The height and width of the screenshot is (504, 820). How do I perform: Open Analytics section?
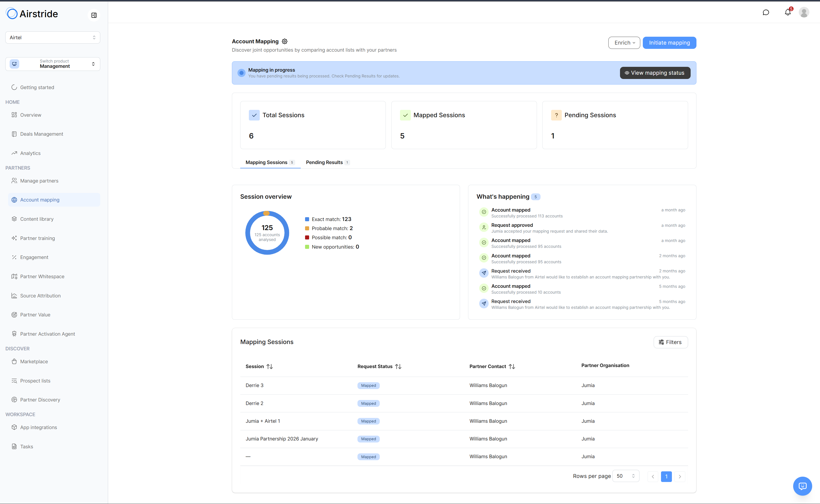54,153
